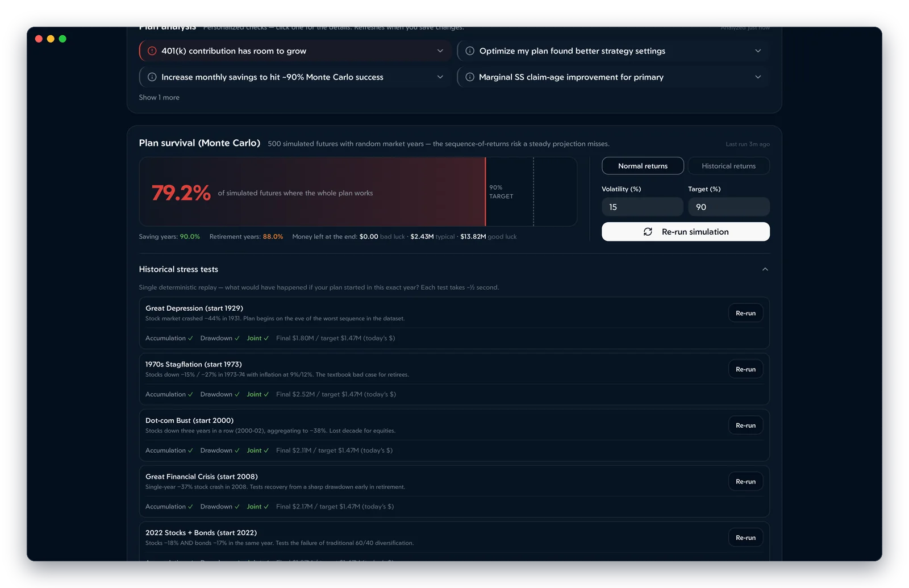This screenshot has width=909, height=588.
Task: Click the 79.2% success progress bar
Action: point(358,192)
